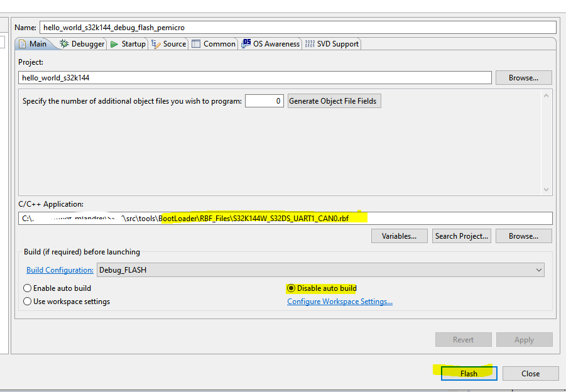Open the Variables... dialog
Screen dimensions: 566x392
pyautogui.click(x=400, y=236)
